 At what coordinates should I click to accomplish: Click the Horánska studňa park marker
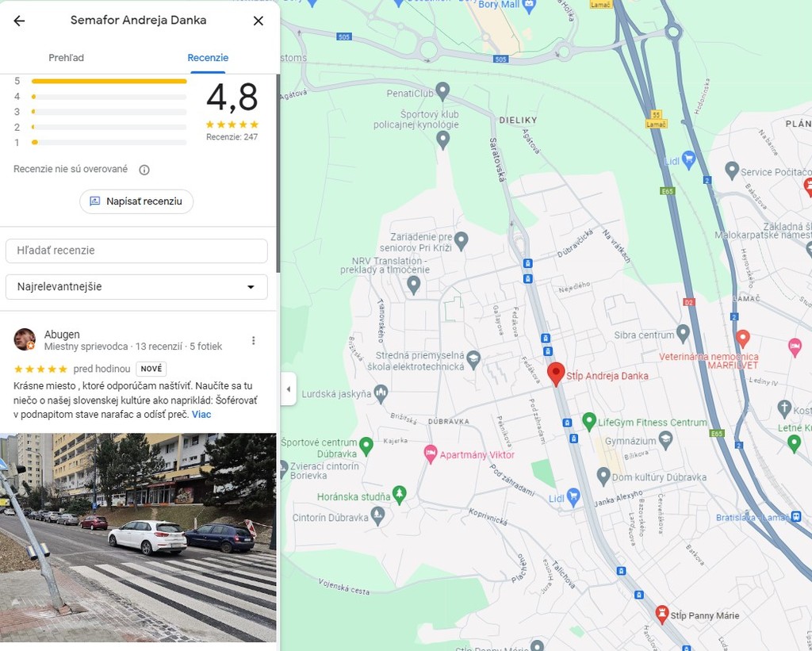point(399,493)
